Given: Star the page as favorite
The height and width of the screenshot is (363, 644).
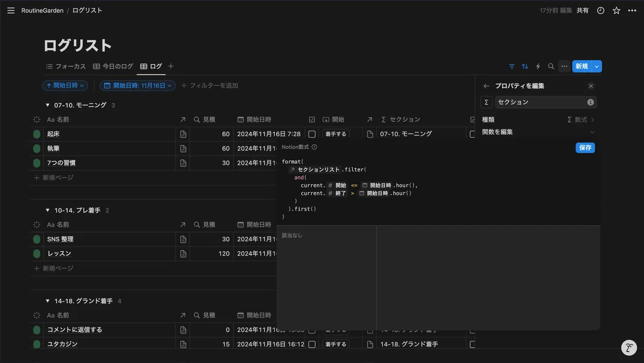Looking at the screenshot, I should tap(616, 10).
